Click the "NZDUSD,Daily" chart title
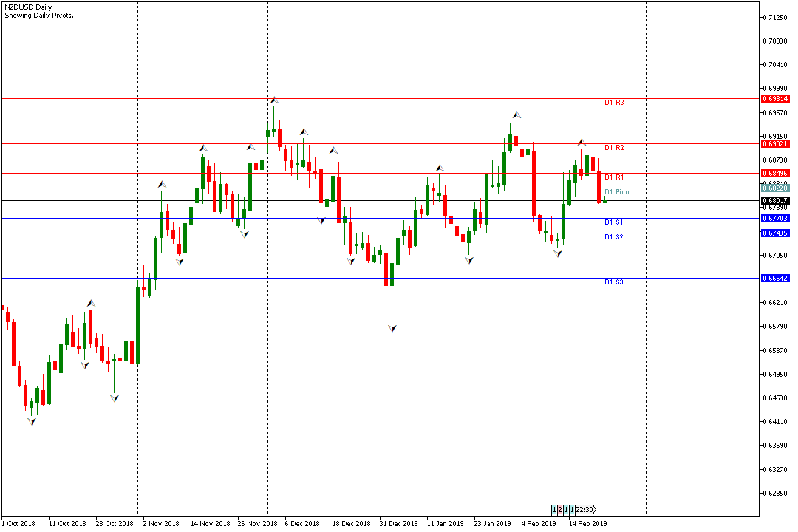Viewport: 798px width, 532px height. (28, 7)
